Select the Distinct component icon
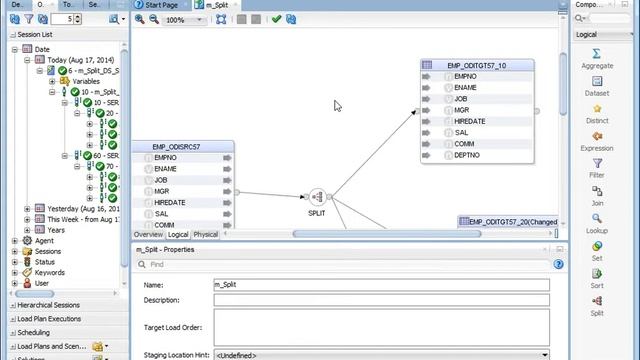 point(597,109)
